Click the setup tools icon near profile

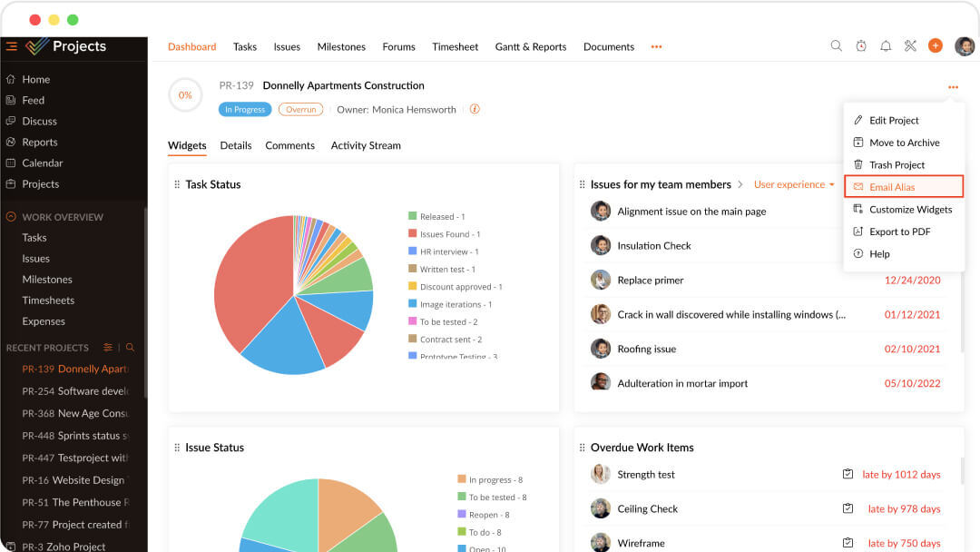point(910,45)
